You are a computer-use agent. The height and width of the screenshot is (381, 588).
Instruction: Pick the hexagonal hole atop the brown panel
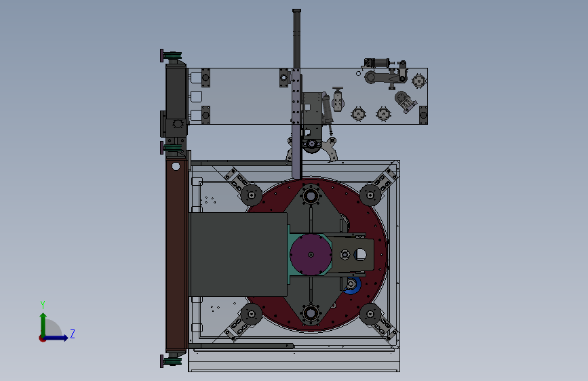tap(176, 166)
